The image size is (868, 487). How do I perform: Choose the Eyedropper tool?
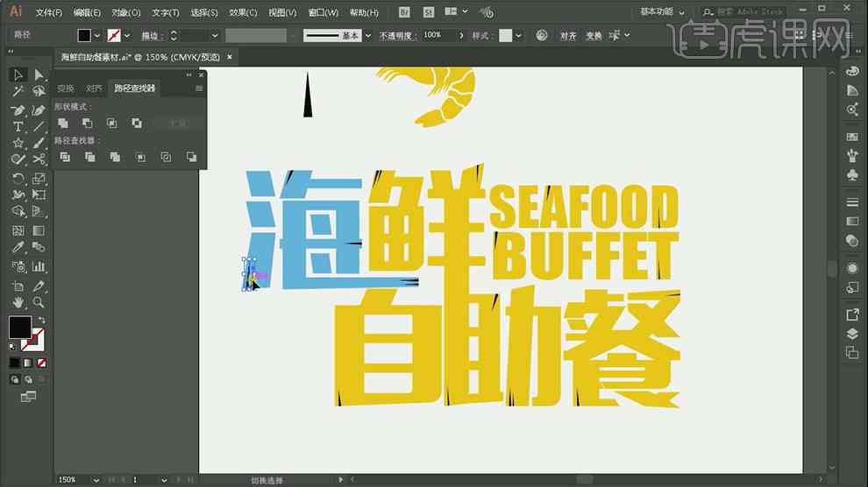(18, 247)
